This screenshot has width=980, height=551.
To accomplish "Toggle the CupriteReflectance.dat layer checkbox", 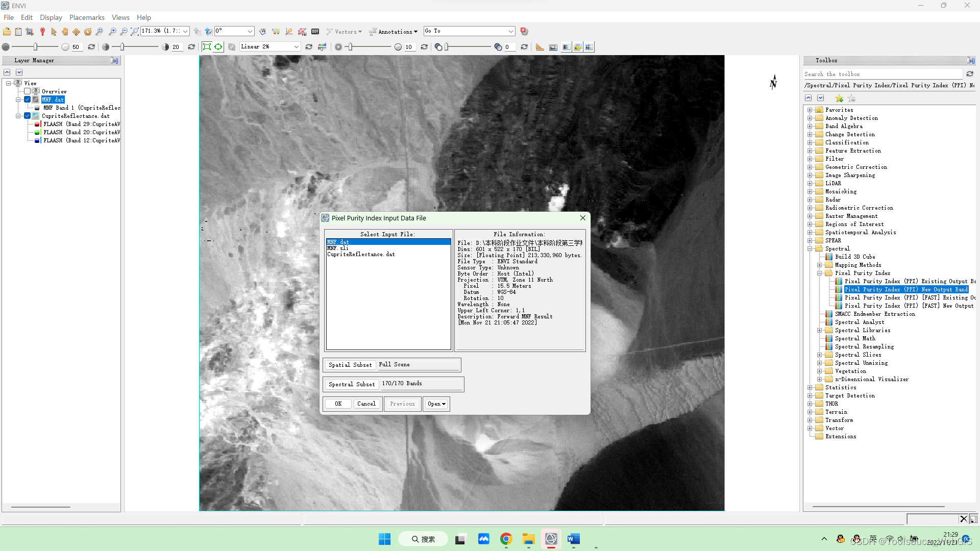I will pos(28,116).
